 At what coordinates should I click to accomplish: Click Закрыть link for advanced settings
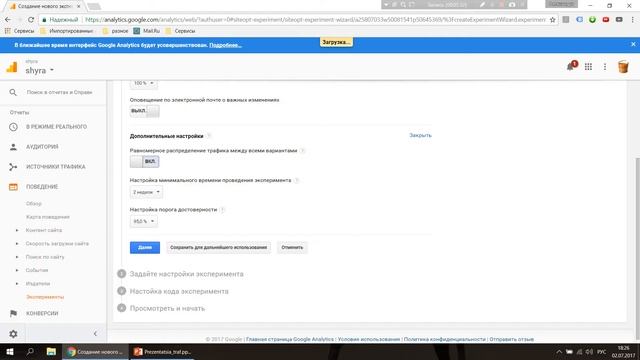420,136
